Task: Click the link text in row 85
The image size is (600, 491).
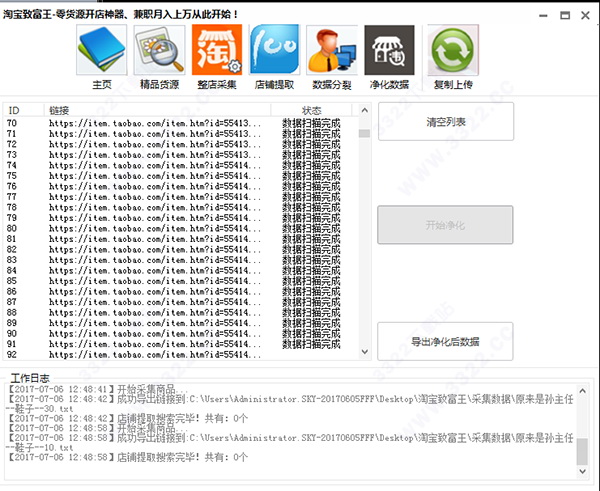Action: 155,281
